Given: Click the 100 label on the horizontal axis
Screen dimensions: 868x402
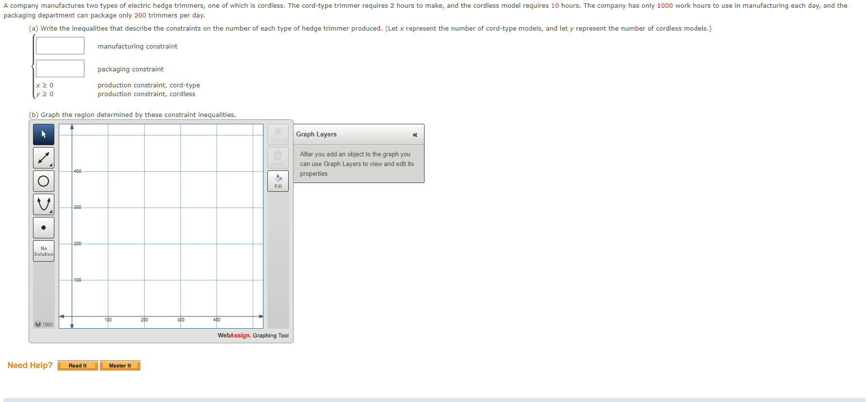Looking at the screenshot, I should [x=108, y=320].
